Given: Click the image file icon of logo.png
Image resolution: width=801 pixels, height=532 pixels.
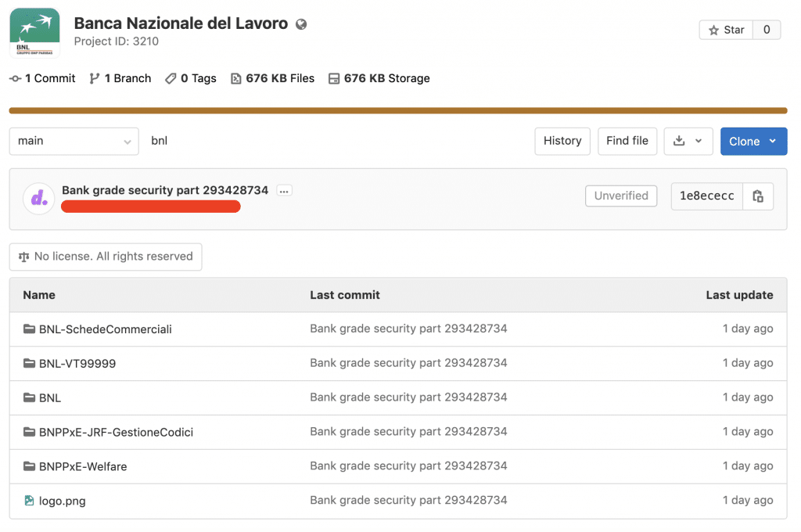Looking at the screenshot, I should coord(29,501).
